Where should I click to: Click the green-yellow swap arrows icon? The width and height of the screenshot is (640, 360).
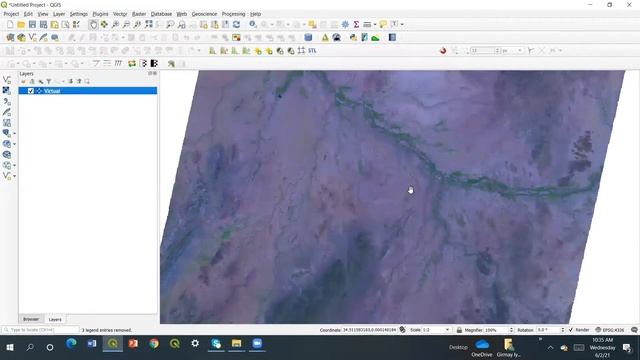132,64
